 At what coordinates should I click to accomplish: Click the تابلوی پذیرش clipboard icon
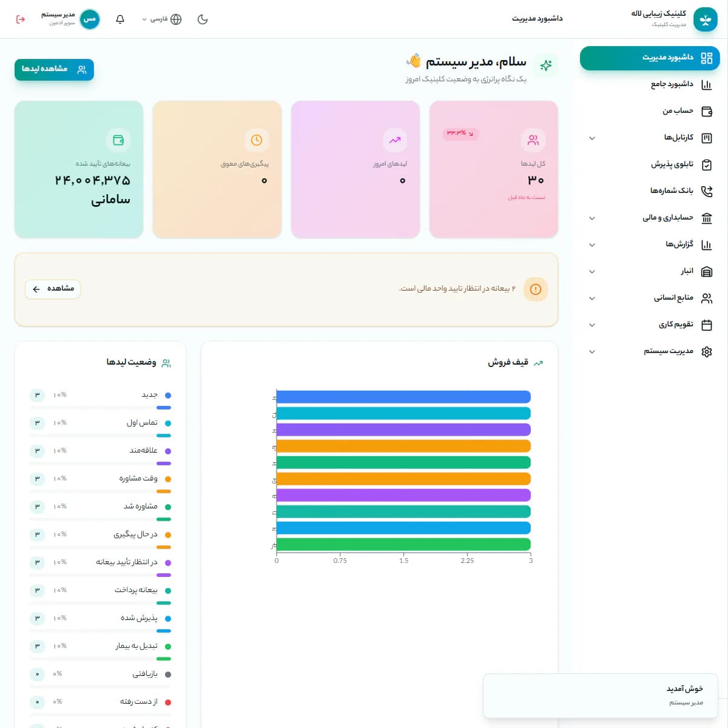point(707,165)
